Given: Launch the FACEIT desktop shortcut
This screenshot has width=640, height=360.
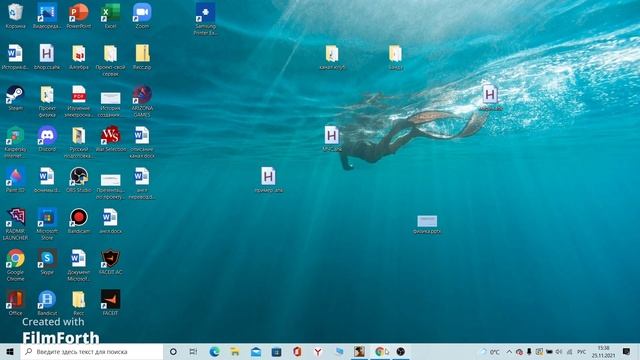Looking at the screenshot, I should click(x=110, y=302).
